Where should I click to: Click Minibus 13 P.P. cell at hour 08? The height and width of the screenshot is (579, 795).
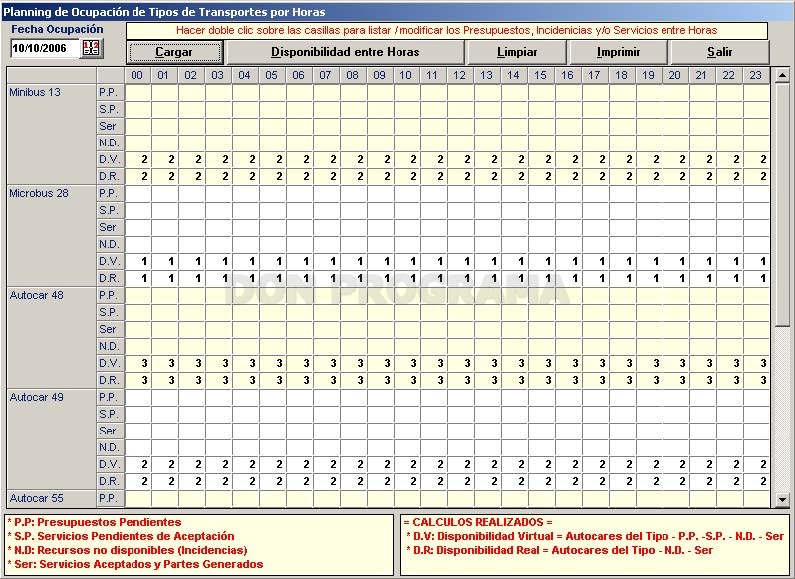tap(353, 92)
